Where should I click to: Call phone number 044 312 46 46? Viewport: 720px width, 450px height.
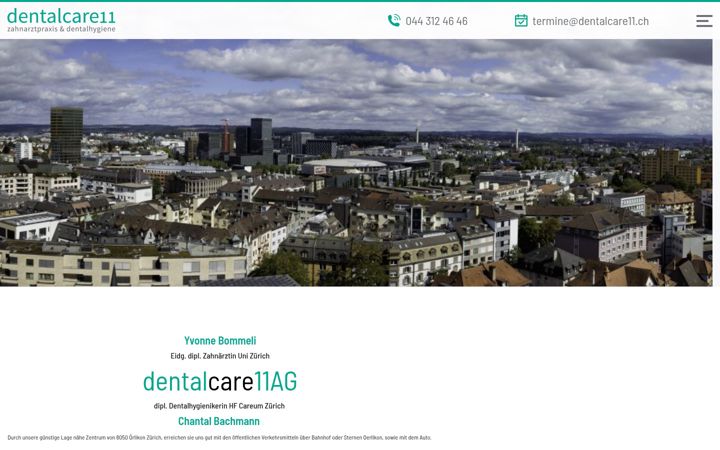pos(436,21)
